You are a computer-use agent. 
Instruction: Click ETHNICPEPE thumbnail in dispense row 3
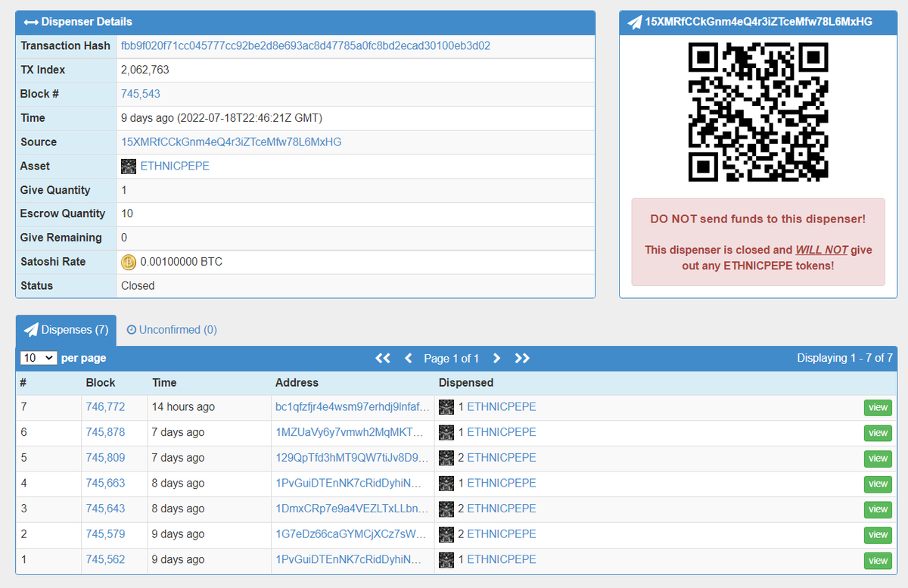click(446, 509)
